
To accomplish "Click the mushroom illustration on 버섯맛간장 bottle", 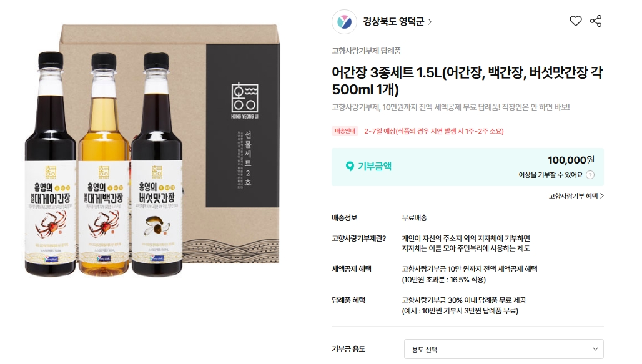I will click(x=157, y=225).
